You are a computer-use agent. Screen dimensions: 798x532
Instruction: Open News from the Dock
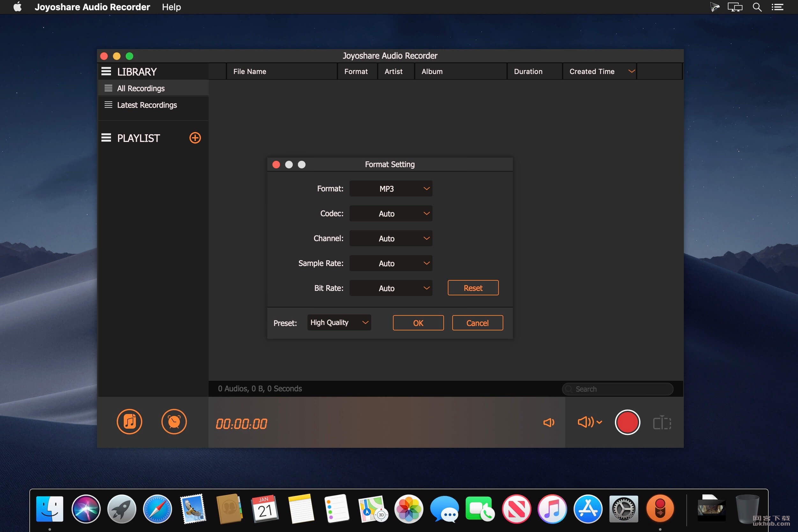point(516,509)
